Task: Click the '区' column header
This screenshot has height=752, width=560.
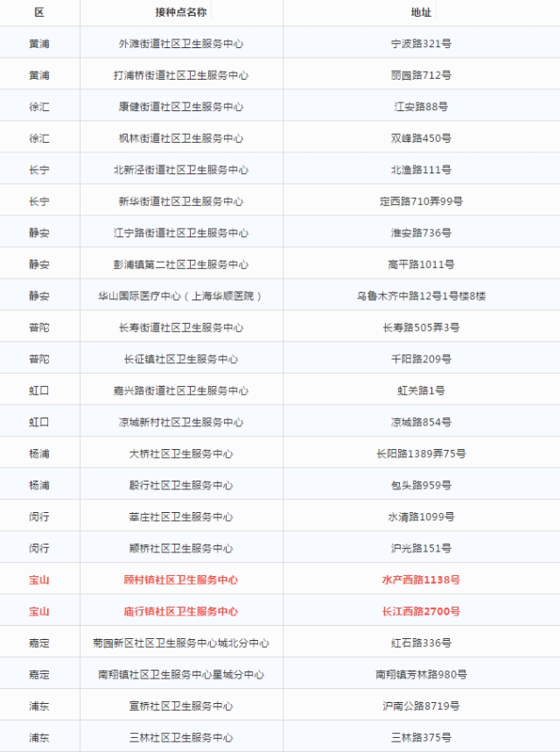Action: click(39, 12)
